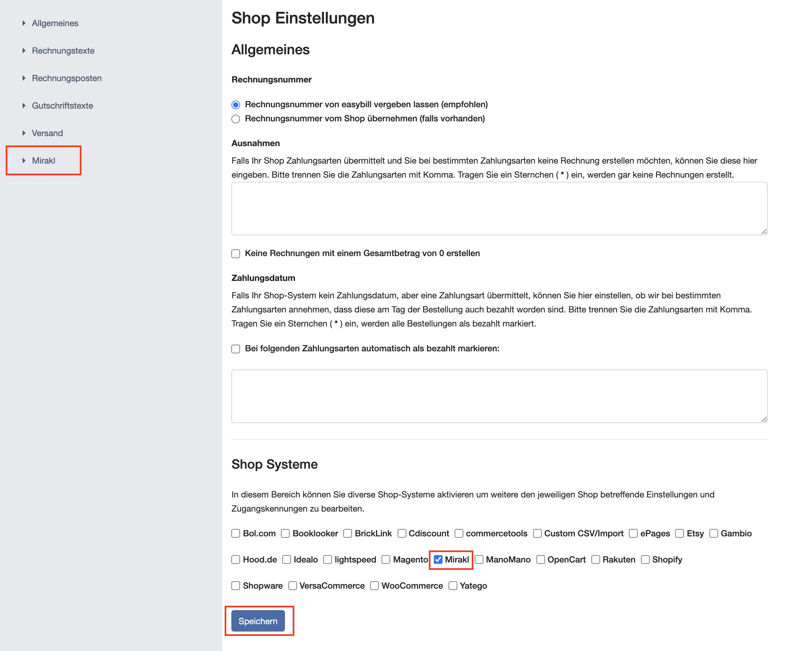
Task: Enable the Booklooker shop system
Action: tap(286, 534)
